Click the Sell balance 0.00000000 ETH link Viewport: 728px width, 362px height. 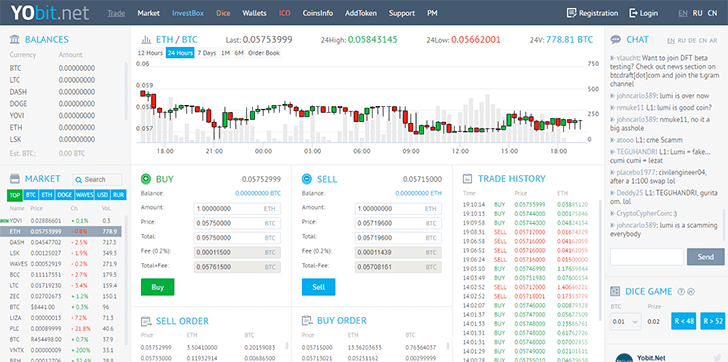pyautogui.click(x=419, y=193)
